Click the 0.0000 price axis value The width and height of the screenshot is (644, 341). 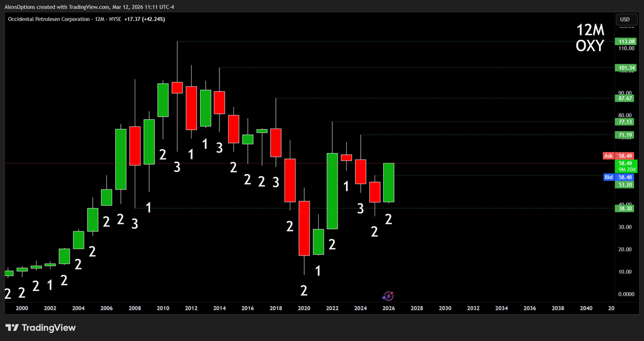click(626, 294)
